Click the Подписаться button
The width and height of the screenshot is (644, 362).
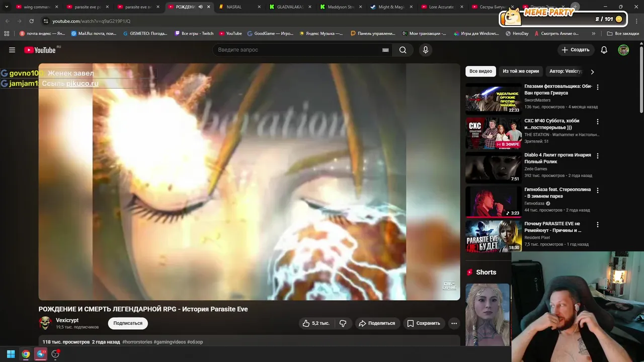(128, 323)
